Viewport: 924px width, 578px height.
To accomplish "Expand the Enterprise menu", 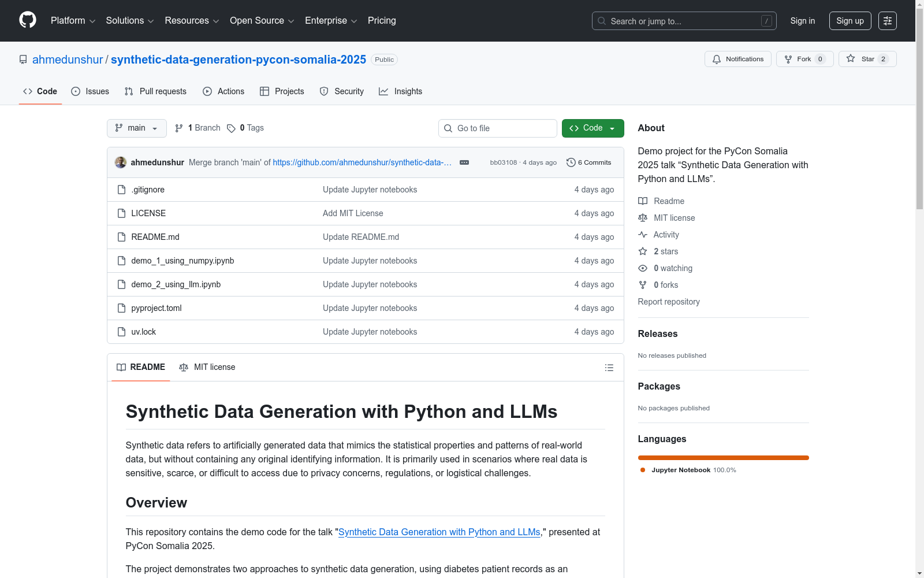I will coord(331,21).
